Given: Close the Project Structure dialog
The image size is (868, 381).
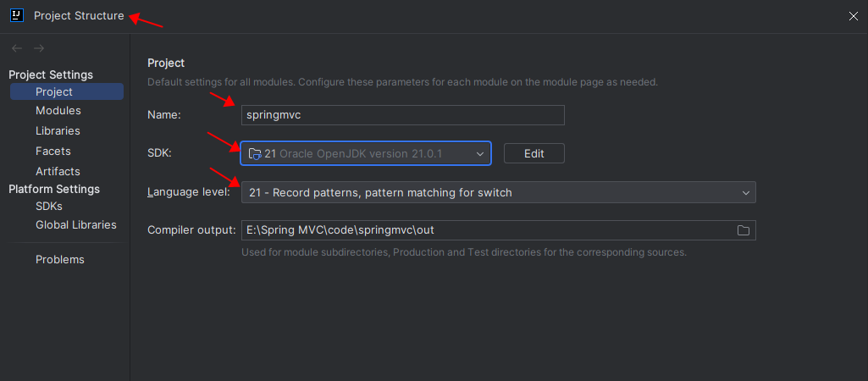Looking at the screenshot, I should pos(853,16).
